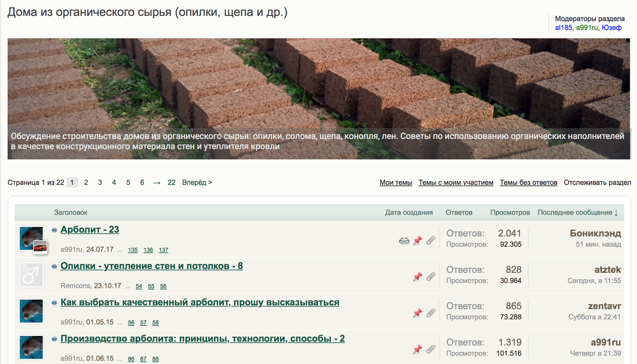This screenshot has height=364, width=637.
Task: Open the Мои темы view
Action: [x=395, y=182]
